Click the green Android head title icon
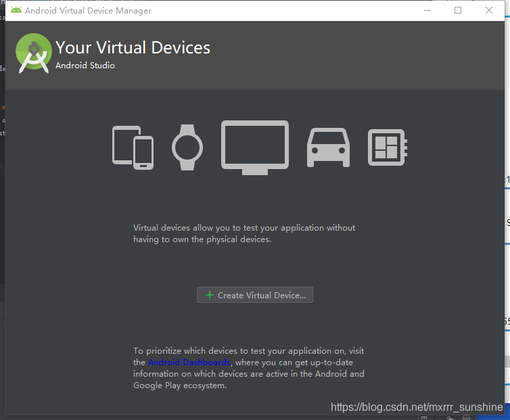 16,10
